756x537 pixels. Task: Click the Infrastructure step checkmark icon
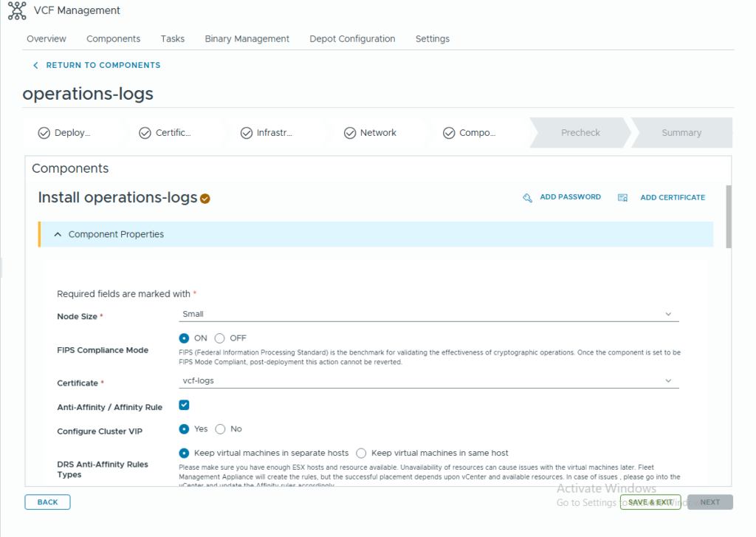point(247,133)
